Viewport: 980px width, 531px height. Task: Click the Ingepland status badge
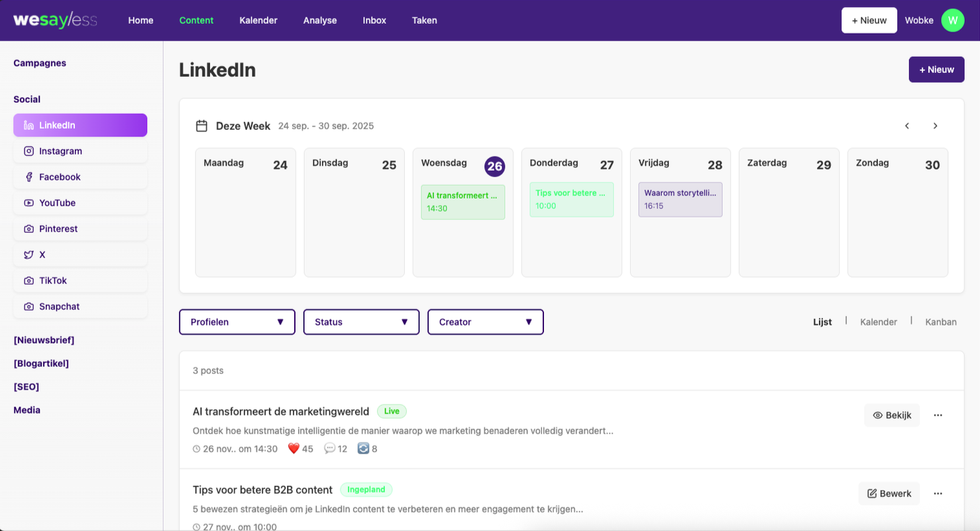coord(366,489)
